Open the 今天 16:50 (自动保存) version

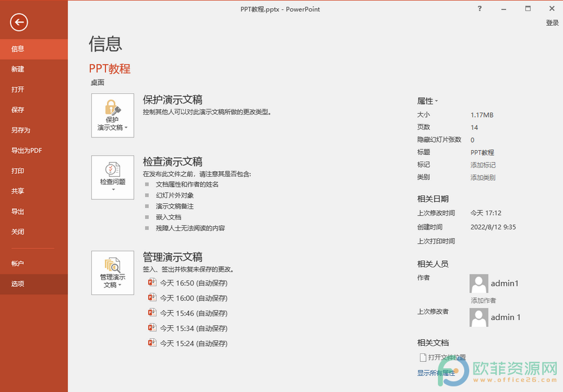(193, 283)
